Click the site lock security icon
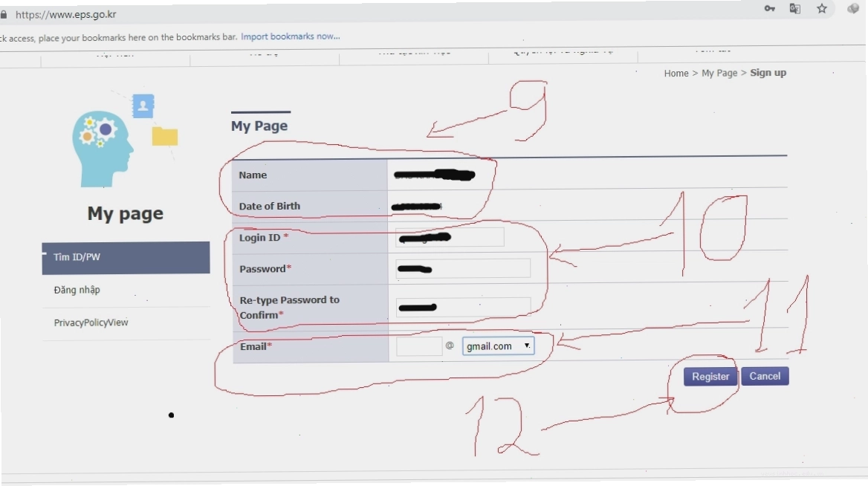868x486 pixels. (4, 14)
